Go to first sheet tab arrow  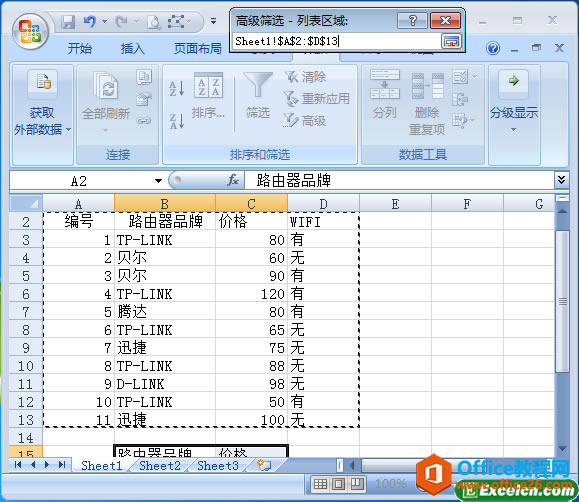(x=18, y=465)
